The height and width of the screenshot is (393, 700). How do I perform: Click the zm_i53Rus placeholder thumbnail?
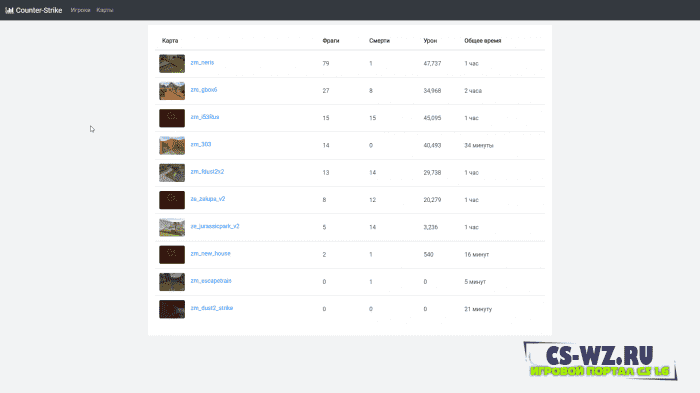(172, 118)
